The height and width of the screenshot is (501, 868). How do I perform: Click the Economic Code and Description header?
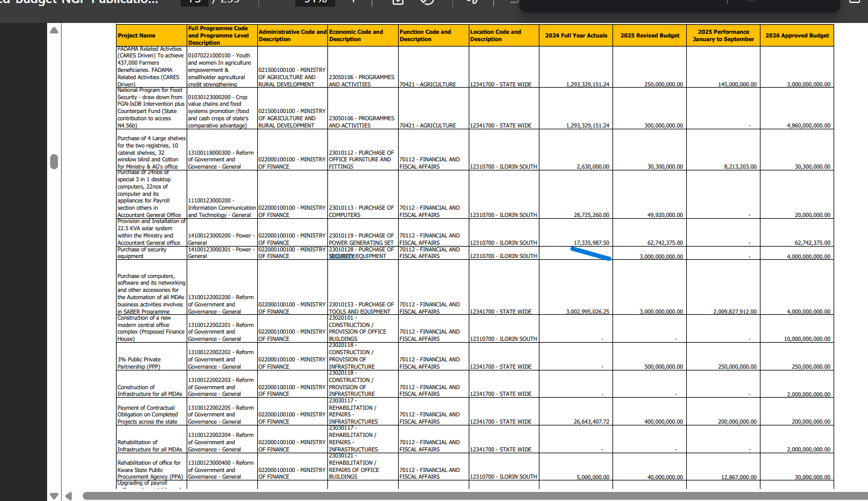(362, 36)
